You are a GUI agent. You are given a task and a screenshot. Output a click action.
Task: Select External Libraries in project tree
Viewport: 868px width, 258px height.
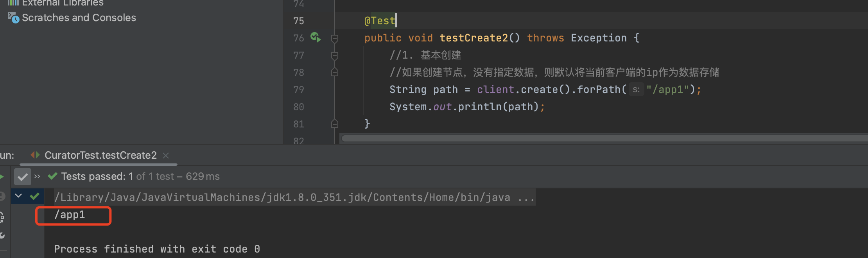(63, 3)
